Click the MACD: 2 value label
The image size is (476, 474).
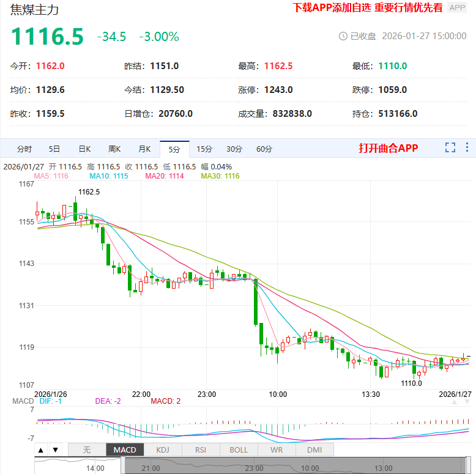pos(165,401)
